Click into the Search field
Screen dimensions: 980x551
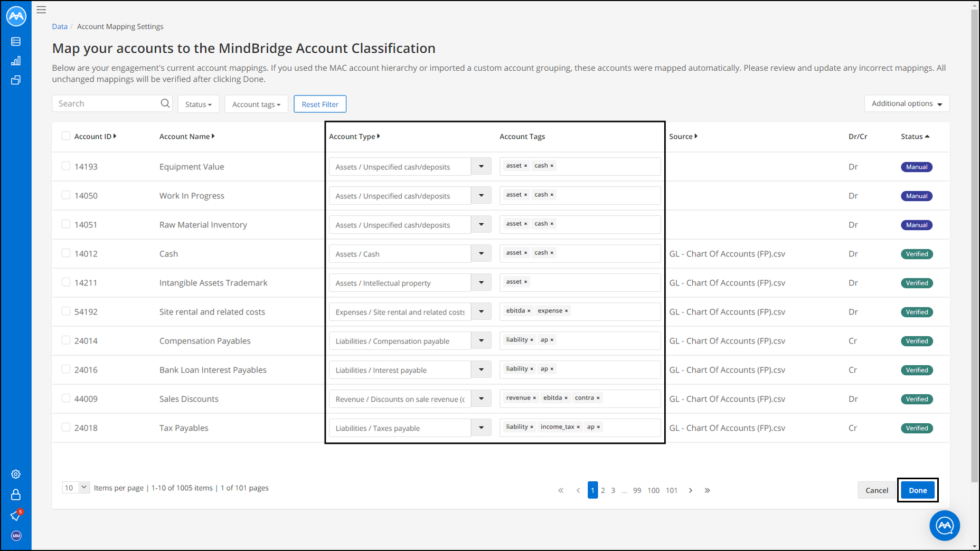[112, 103]
